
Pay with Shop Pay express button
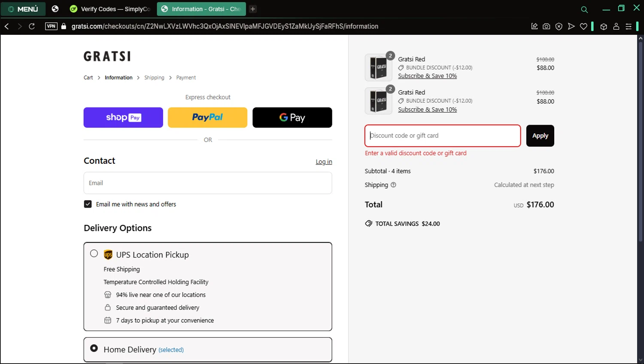click(x=123, y=117)
